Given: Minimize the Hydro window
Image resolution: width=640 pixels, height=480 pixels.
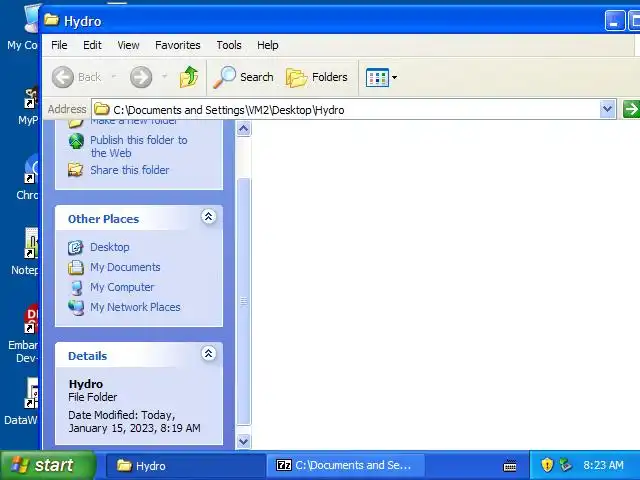Looking at the screenshot, I should tap(614, 21).
